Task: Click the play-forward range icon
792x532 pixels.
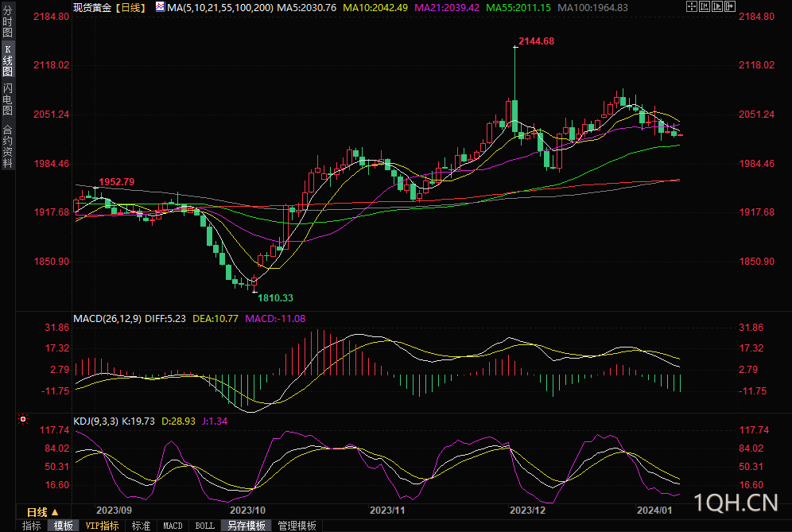Action: 717,7
